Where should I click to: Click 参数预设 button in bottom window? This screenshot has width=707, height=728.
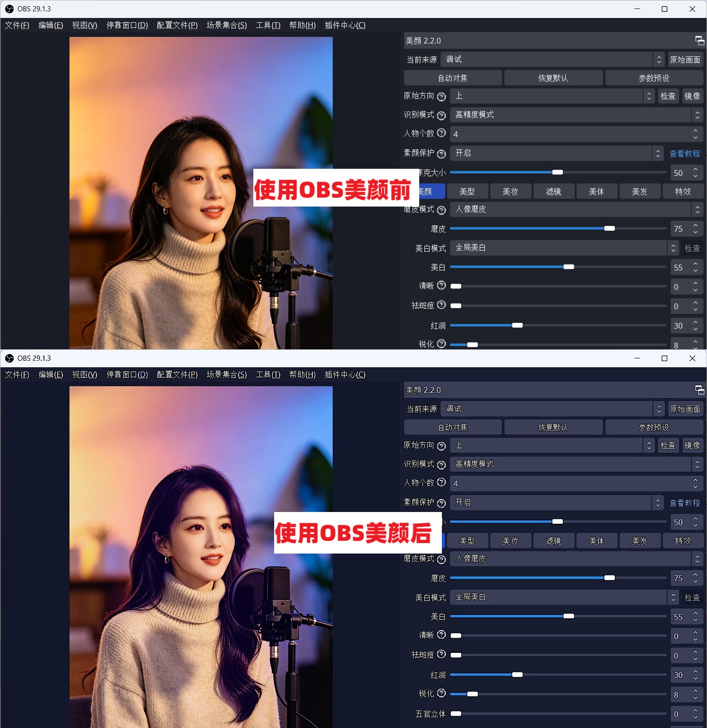(654, 427)
